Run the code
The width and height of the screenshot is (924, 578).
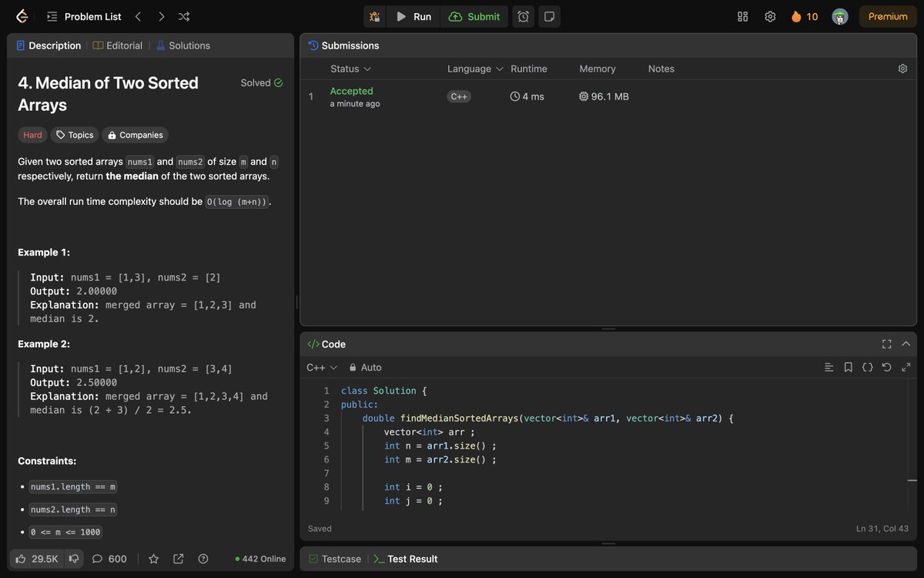(413, 16)
